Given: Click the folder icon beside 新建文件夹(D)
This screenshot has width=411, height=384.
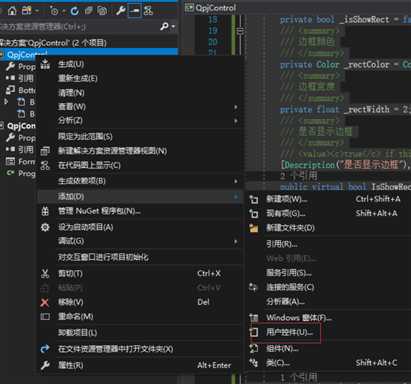Looking at the screenshot, I should click(254, 228).
